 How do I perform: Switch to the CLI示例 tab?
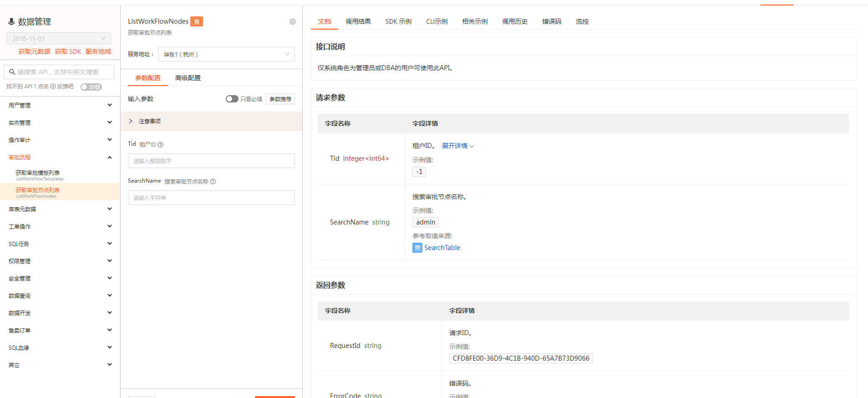click(x=437, y=21)
